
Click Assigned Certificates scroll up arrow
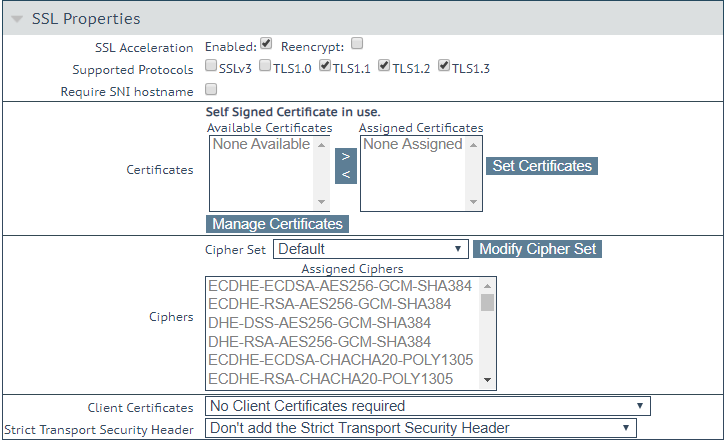[473, 145]
